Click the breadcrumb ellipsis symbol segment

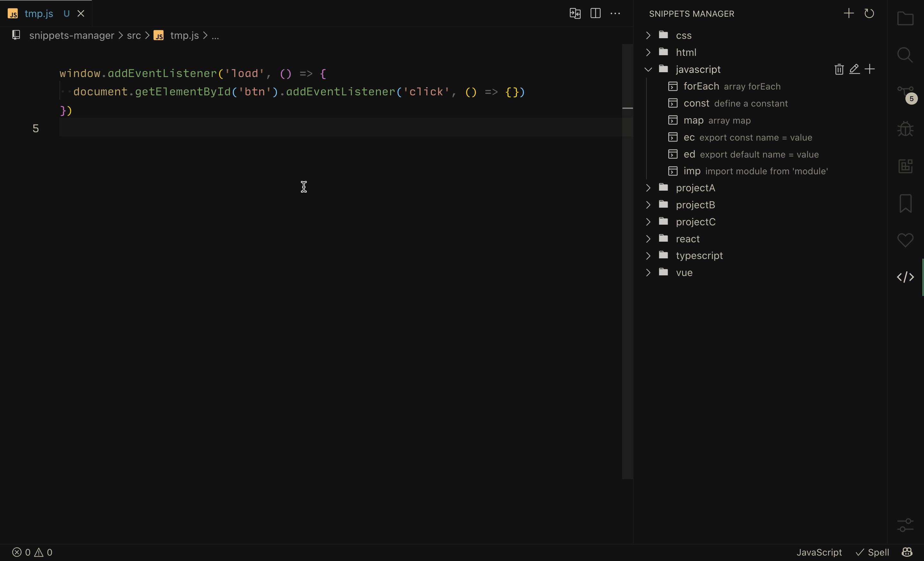(215, 36)
